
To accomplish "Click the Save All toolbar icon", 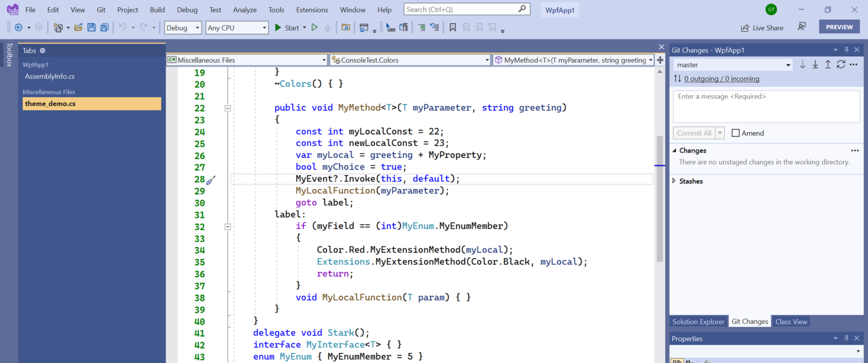I will (105, 28).
